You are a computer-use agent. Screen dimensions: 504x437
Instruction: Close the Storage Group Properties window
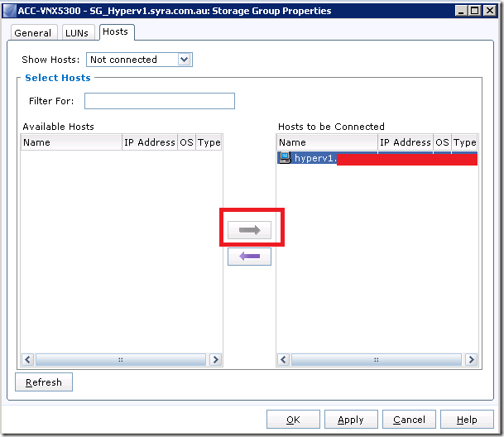pyautogui.click(x=490, y=11)
